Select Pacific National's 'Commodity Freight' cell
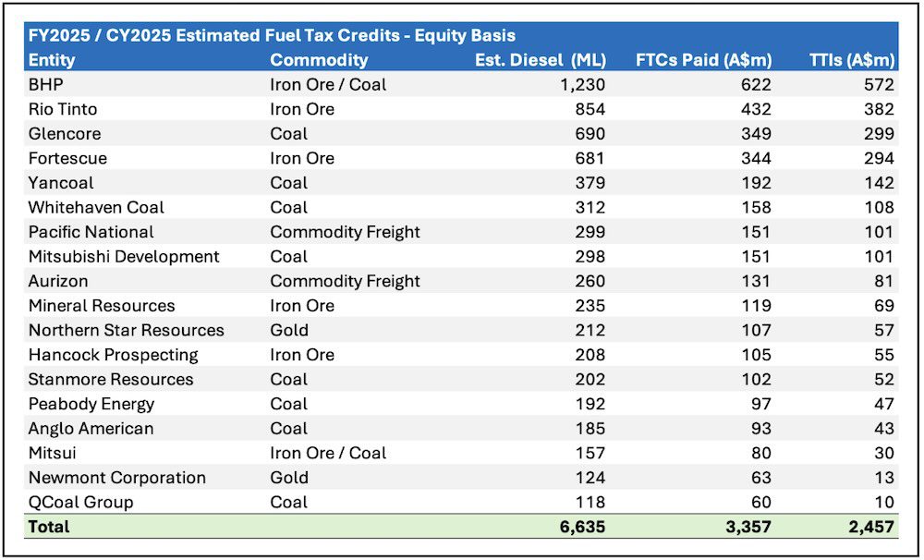This screenshot has height=560, width=924. point(345,232)
